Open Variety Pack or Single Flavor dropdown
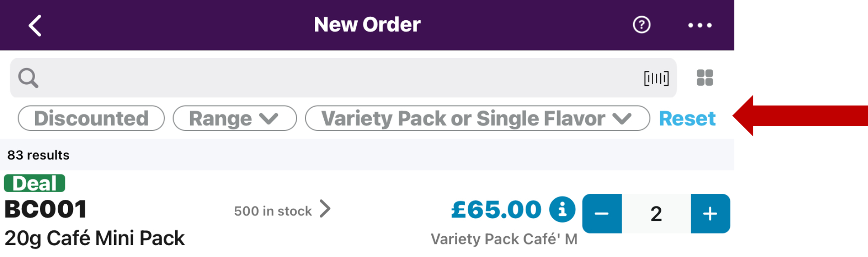The width and height of the screenshot is (868, 257). point(477,119)
